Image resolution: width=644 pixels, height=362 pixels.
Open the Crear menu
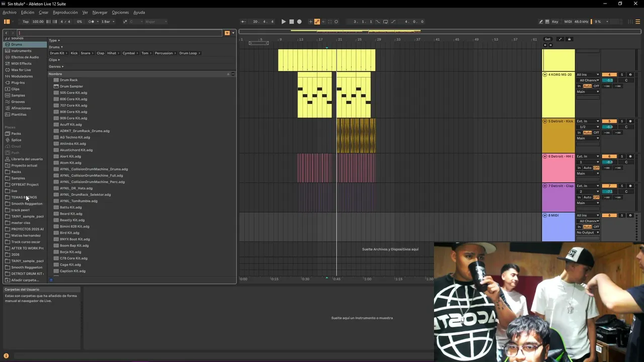44,13
